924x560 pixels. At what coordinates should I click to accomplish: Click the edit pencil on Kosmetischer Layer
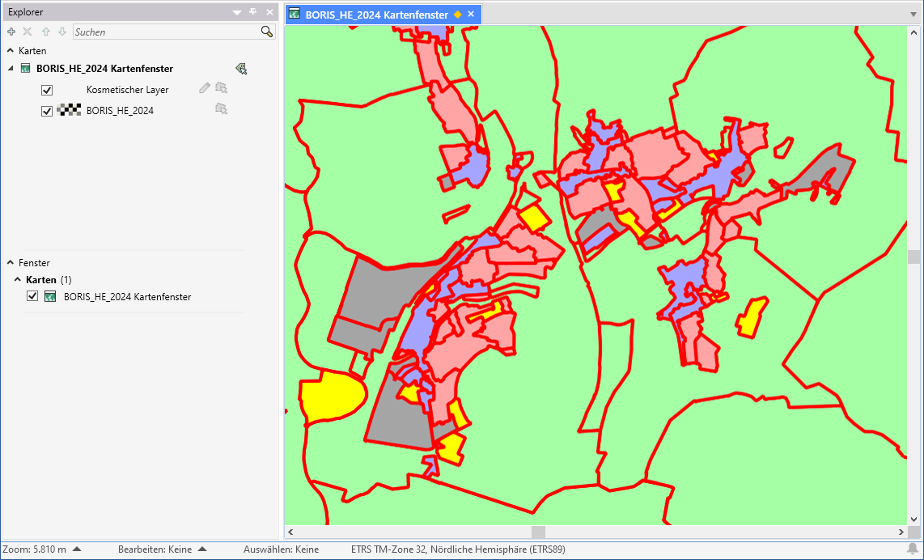coord(205,88)
